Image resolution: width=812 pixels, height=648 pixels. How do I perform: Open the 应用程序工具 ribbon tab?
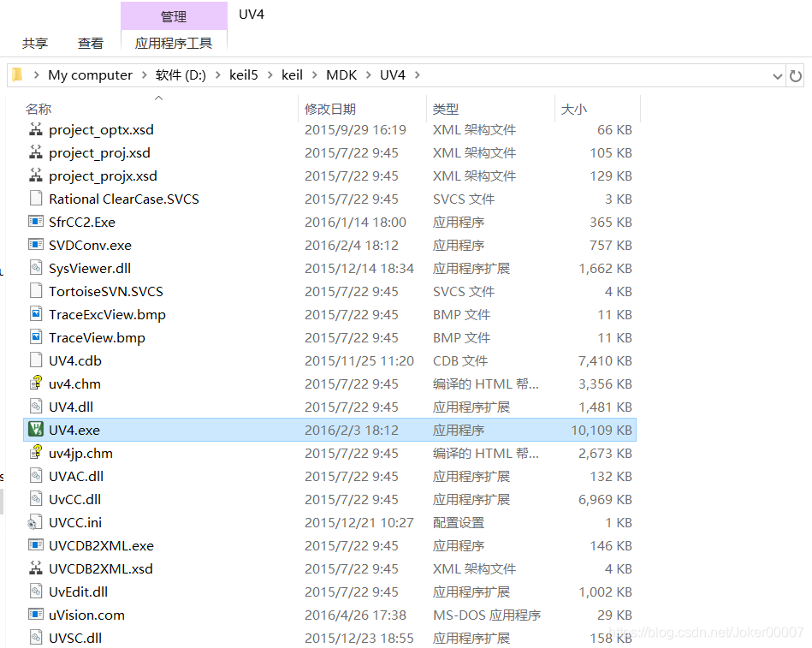[x=174, y=43]
